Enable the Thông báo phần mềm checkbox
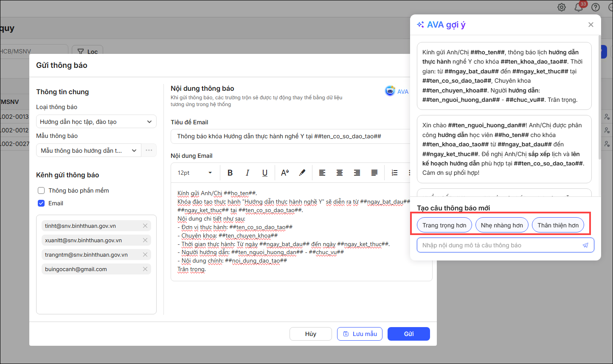This screenshot has width=613, height=364. (41, 190)
